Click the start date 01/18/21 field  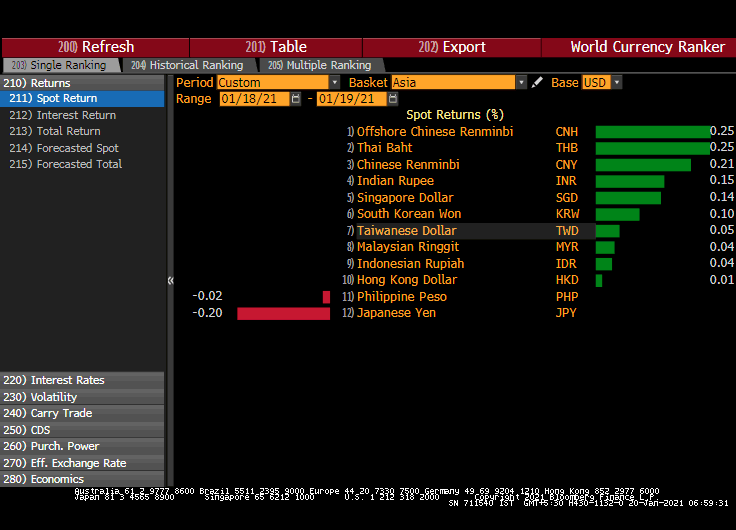tap(253, 99)
